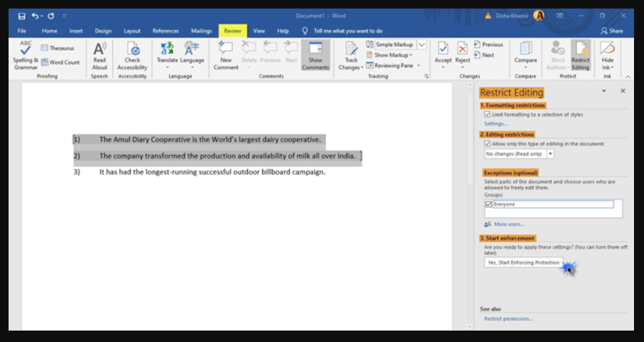Expand the Tracking group dialog launcher

(x=426, y=76)
